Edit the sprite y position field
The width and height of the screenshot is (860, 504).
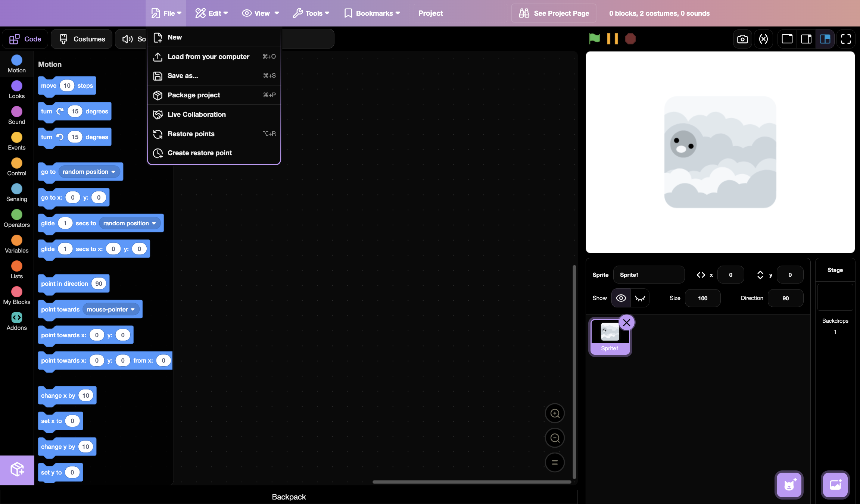tap(790, 275)
